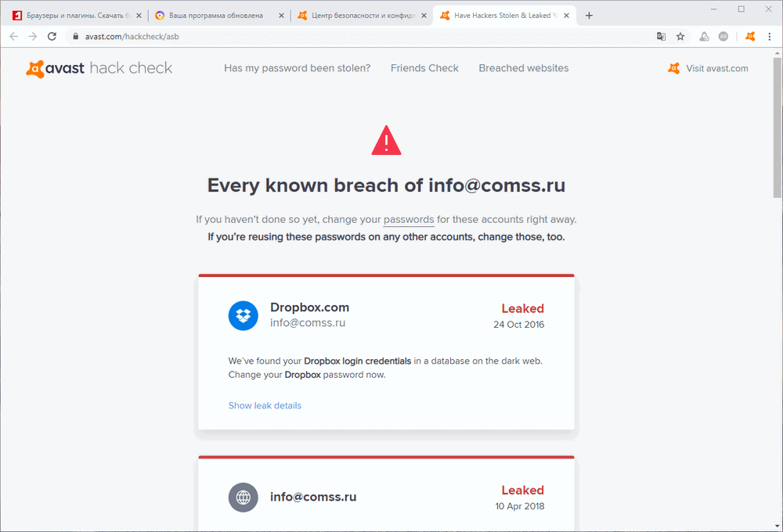Open the AdBlock extension icon
Viewport: 783px width, 532px height.
[723, 36]
